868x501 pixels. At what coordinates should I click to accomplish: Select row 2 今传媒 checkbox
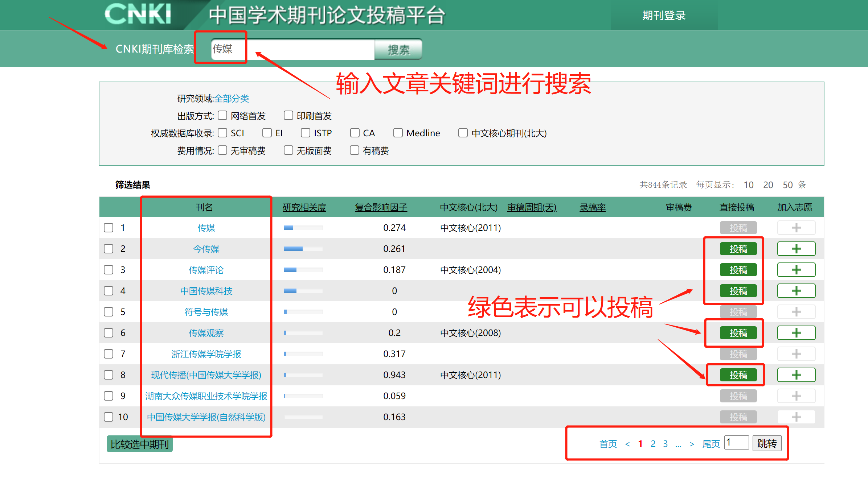pos(108,249)
